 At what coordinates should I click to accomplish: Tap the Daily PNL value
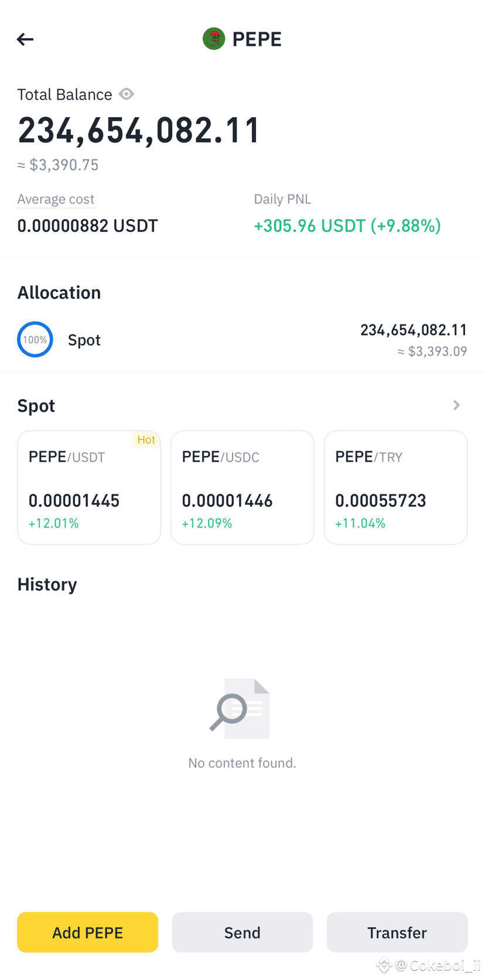click(x=347, y=226)
